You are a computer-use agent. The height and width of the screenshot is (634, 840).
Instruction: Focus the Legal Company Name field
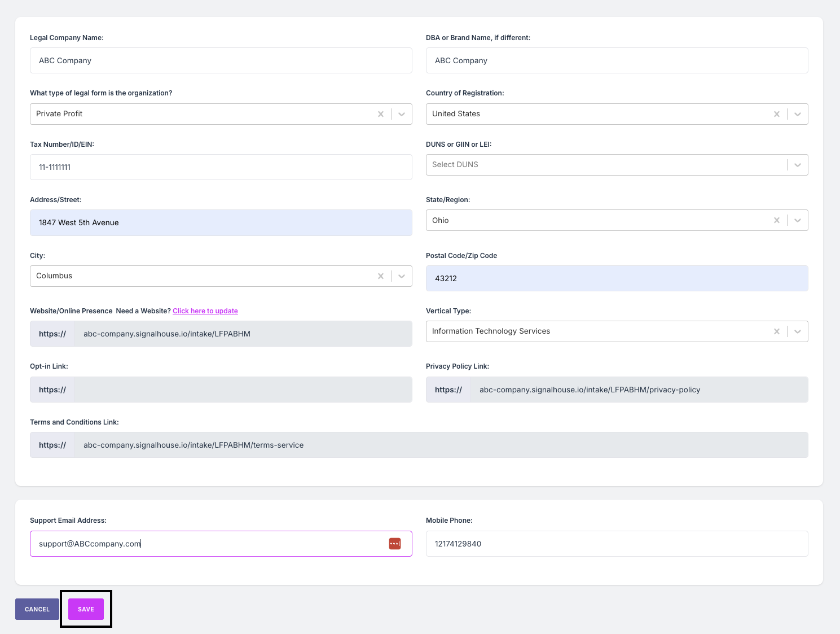click(221, 60)
